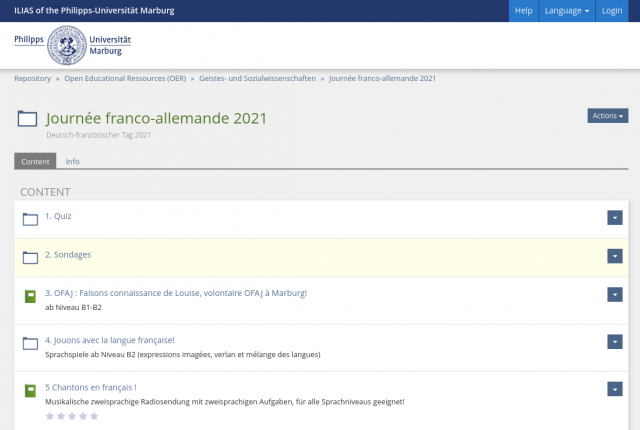Rate Chantons en français with first star
Screen dimensions: 640x430
click(x=50, y=416)
